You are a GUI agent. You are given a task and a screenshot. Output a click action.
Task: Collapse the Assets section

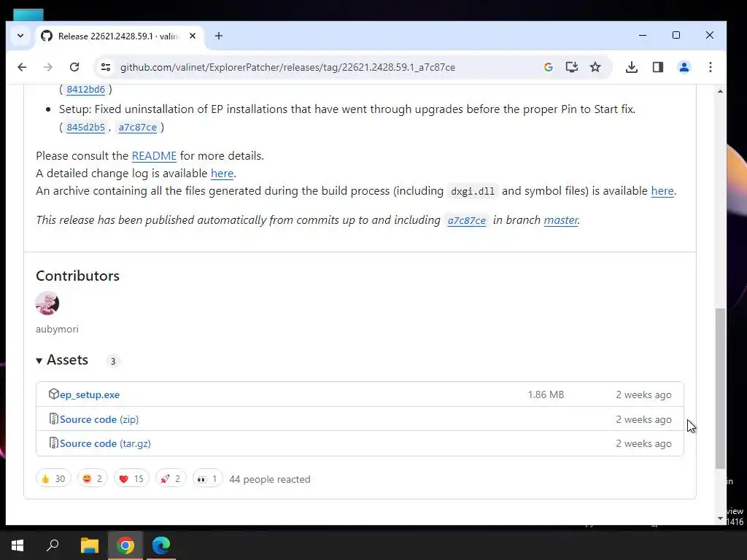[x=62, y=360]
